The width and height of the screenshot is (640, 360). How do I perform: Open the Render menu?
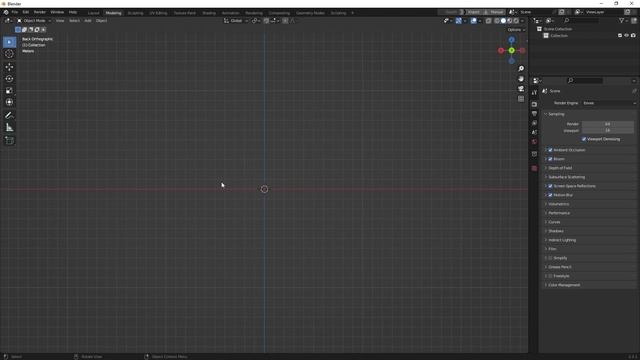point(40,12)
